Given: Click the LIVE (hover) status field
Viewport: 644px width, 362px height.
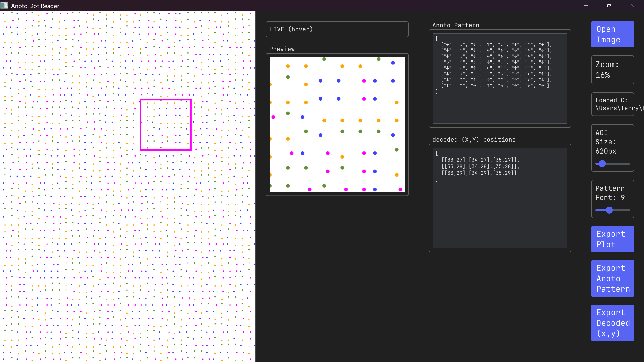Looking at the screenshot, I should tap(337, 29).
